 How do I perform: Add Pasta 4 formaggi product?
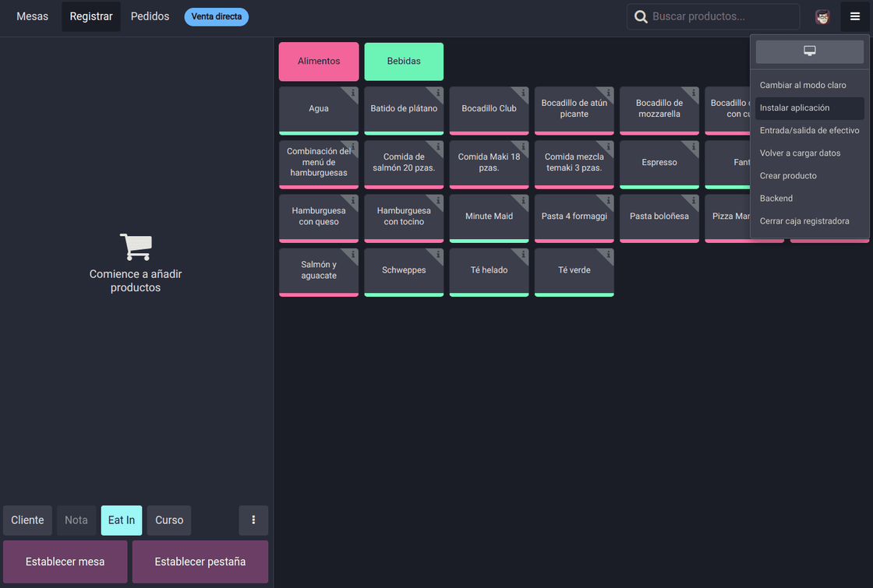[x=574, y=218]
